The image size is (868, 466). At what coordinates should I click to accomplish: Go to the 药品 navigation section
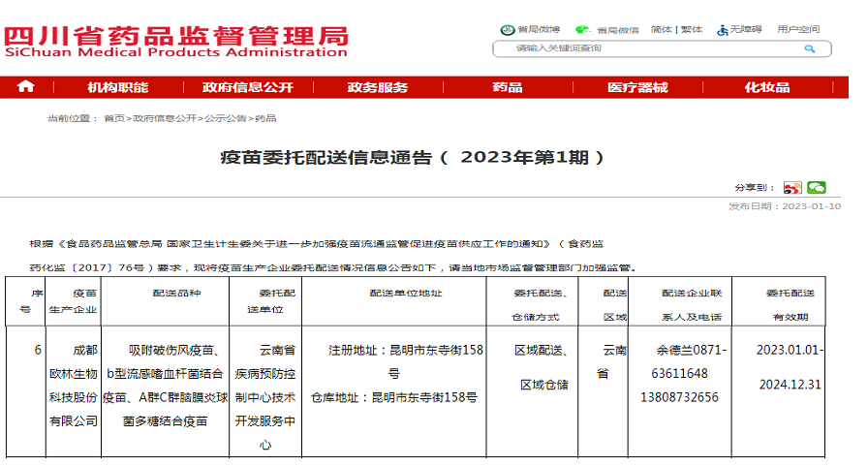coord(507,87)
